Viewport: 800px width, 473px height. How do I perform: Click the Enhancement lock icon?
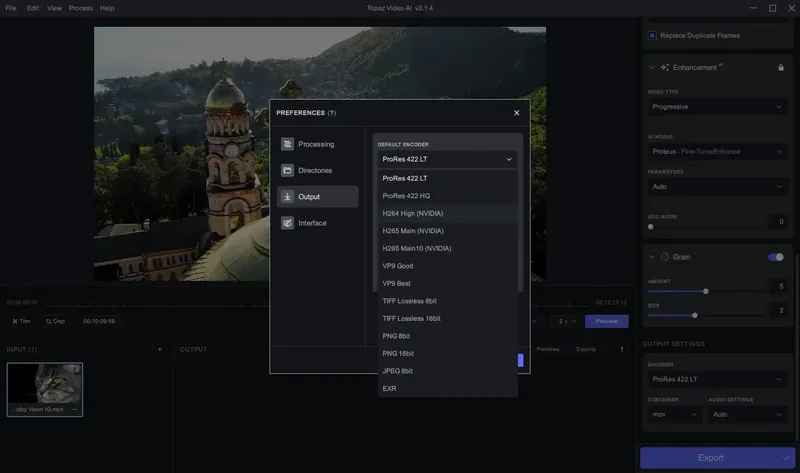pyautogui.click(x=781, y=67)
